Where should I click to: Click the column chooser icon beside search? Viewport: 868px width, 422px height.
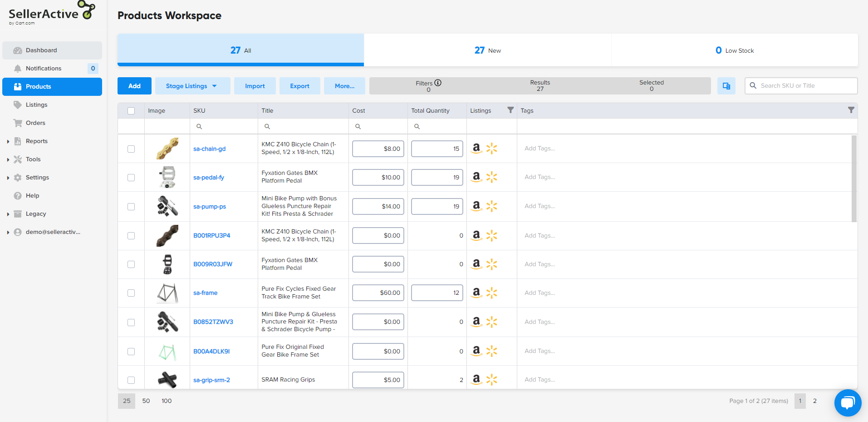(726, 86)
